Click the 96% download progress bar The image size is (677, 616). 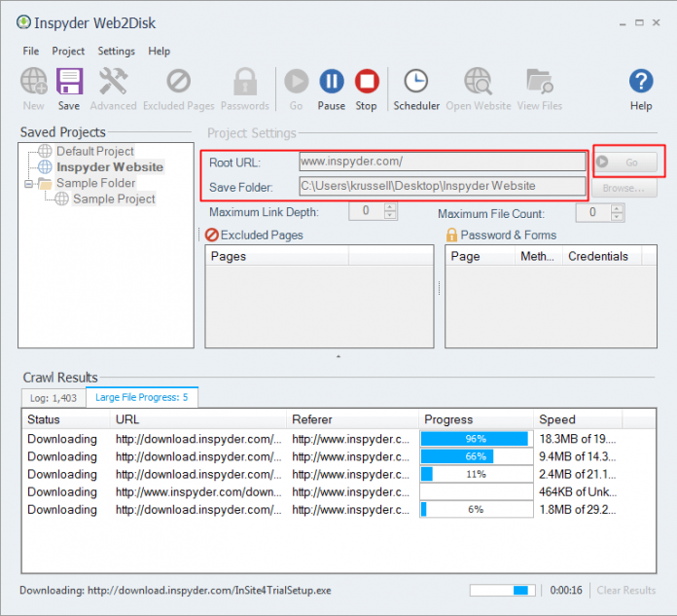pyautogui.click(x=475, y=439)
